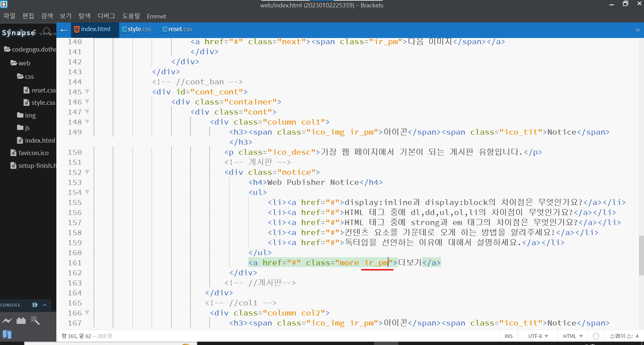Select favicon.ico in the file tree

pos(34,153)
